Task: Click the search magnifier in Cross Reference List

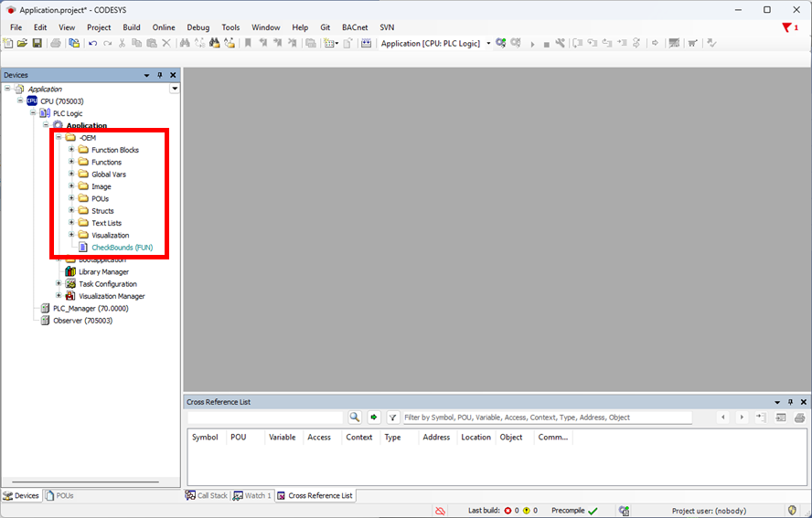Action: point(355,418)
